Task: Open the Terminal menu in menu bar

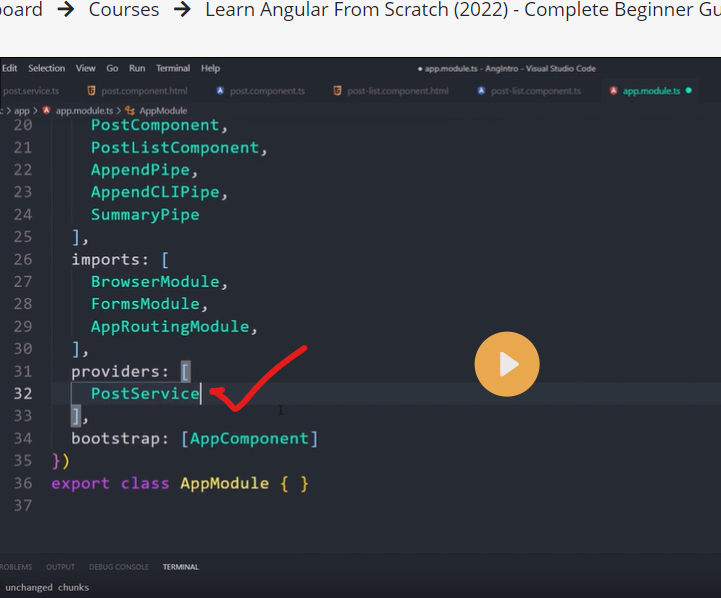Action: pyautogui.click(x=173, y=68)
